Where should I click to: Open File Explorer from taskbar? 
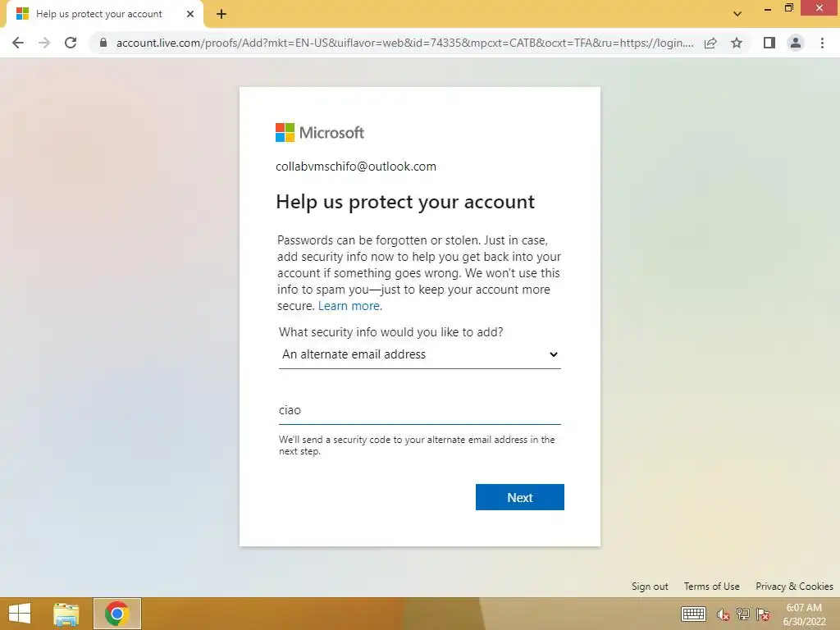click(66, 614)
